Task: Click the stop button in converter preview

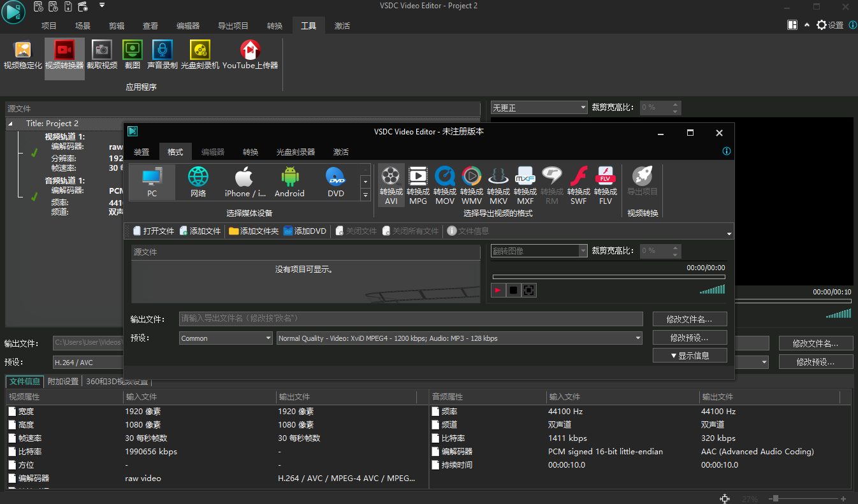Action: point(513,291)
